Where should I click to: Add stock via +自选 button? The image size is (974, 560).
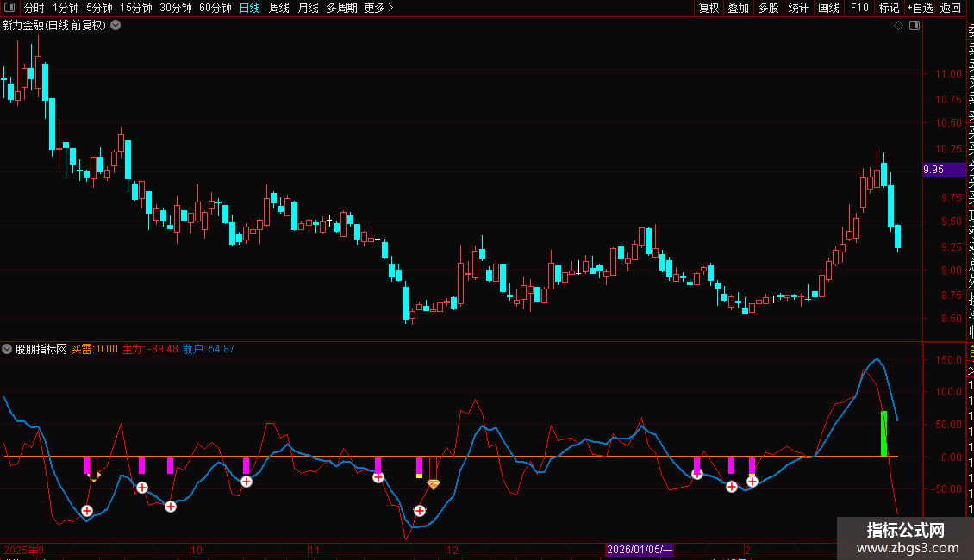click(x=920, y=8)
